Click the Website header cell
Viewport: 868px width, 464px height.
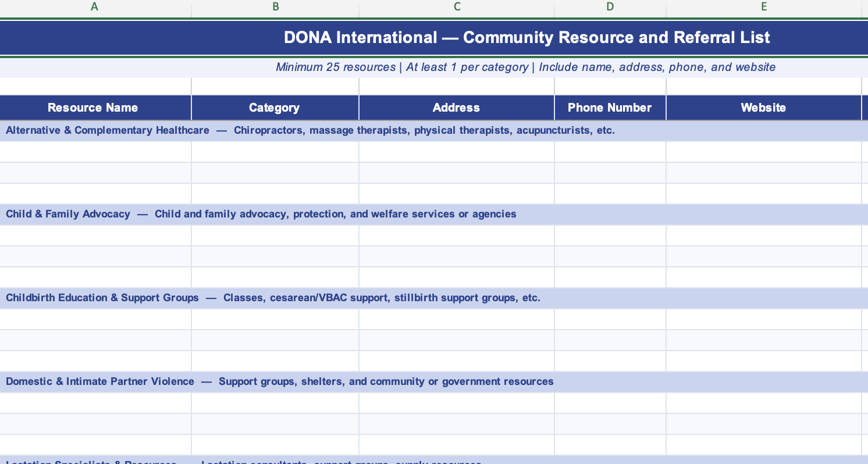click(764, 108)
